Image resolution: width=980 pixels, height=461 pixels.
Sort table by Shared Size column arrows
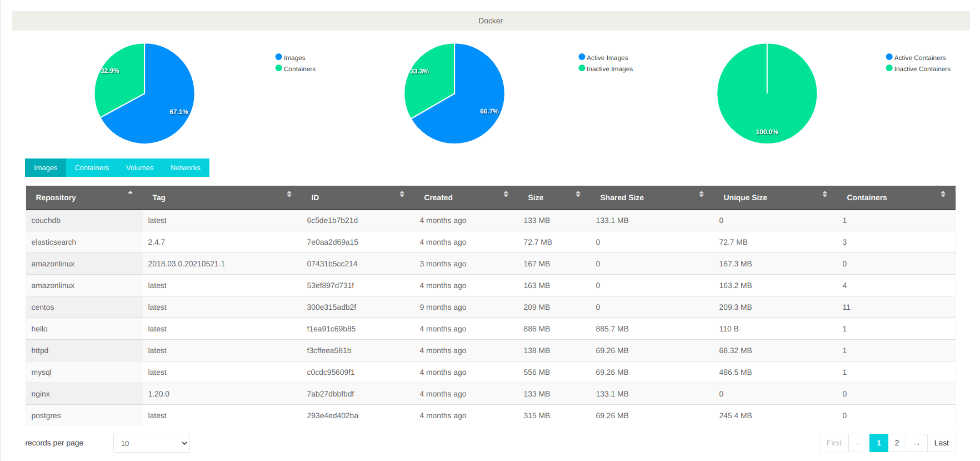coord(701,194)
